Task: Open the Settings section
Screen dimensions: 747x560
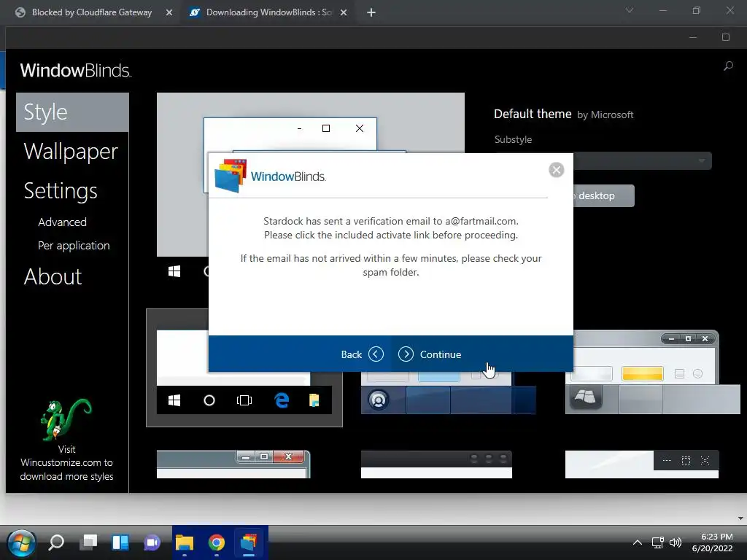Action: pyautogui.click(x=61, y=191)
